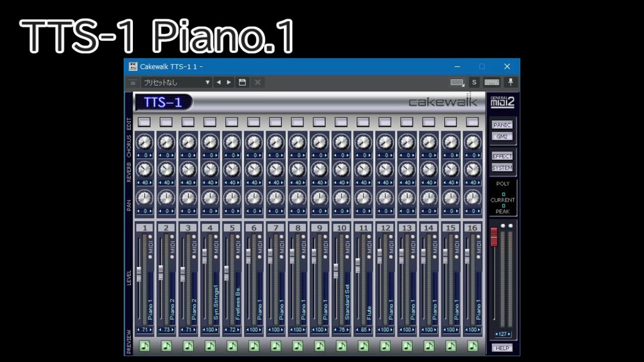Viewport: 644px width, 362px height.
Task: Click keyboard icon left of S button
Action: tap(457, 82)
